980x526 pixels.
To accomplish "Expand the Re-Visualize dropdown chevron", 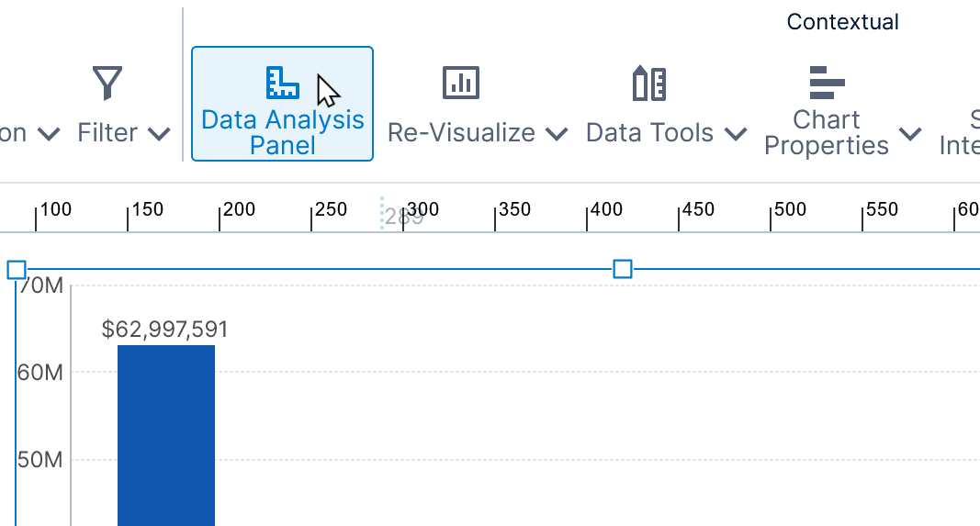I will [556, 134].
